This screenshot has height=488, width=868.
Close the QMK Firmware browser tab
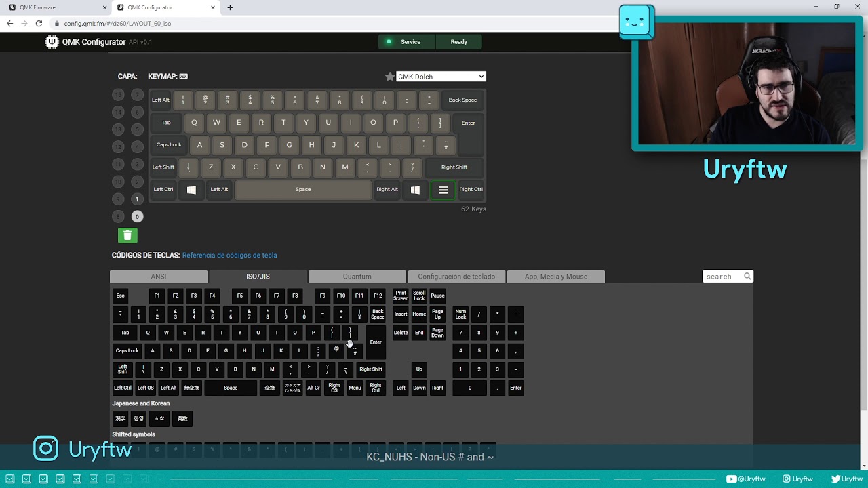coord(104,7)
